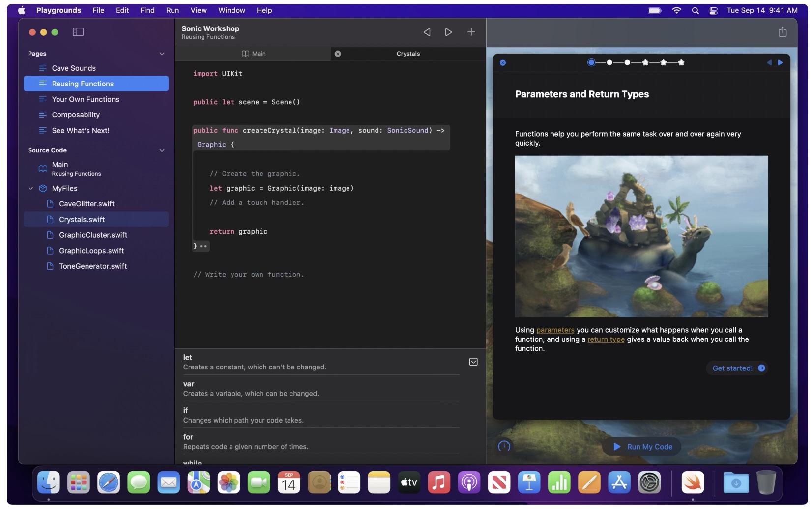Click the 'parameters' glossary link

[x=555, y=330]
